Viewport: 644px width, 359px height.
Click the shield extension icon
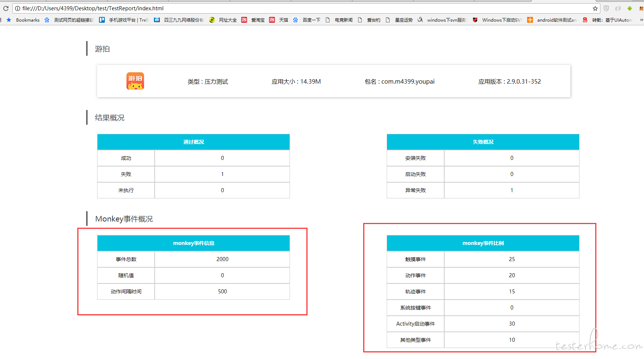tap(606, 8)
